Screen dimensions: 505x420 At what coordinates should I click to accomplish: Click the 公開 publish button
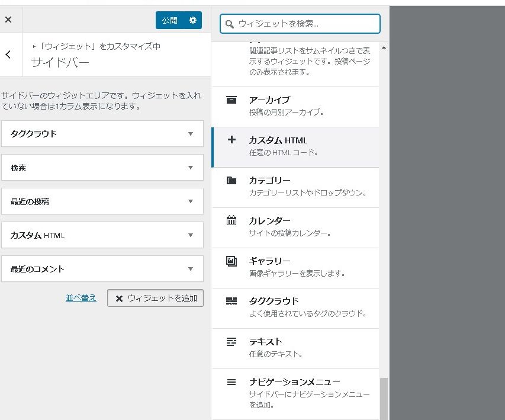tap(170, 20)
